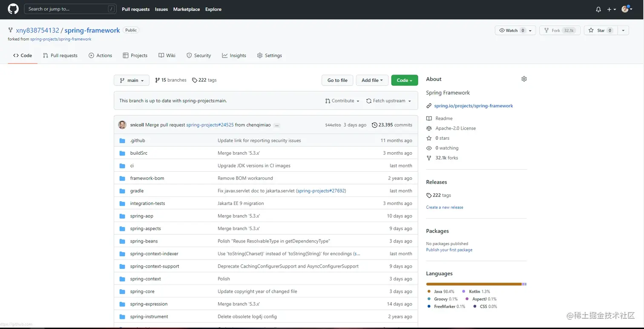644x329 pixels.
Task: Click the framework-bom folder icon
Action: click(x=122, y=178)
